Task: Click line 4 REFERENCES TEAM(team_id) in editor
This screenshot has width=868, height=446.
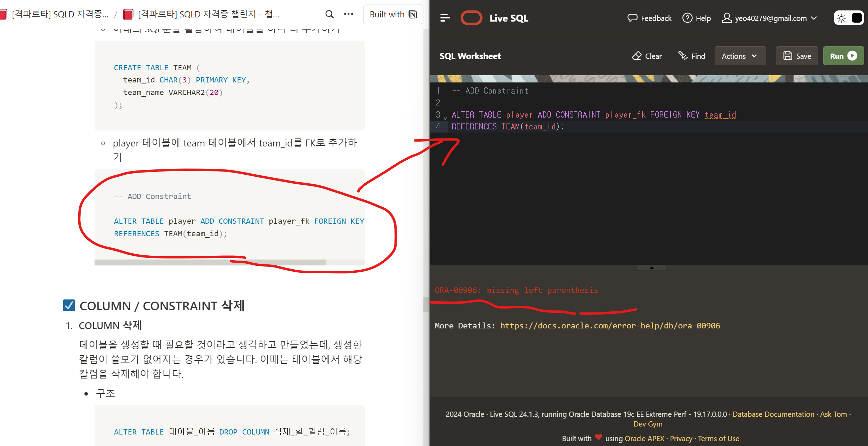Action: pyautogui.click(x=508, y=127)
